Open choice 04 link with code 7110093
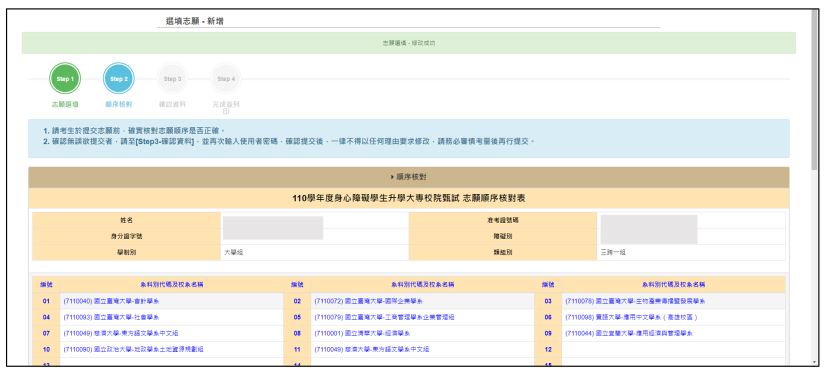Viewport: 831px width, 376px height. pyautogui.click(x=111, y=317)
